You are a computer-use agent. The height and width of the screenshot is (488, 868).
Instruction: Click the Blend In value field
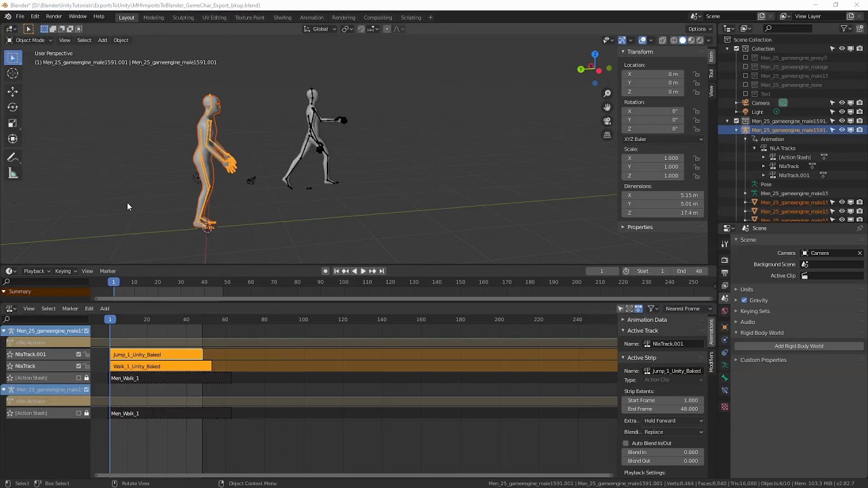(x=663, y=452)
